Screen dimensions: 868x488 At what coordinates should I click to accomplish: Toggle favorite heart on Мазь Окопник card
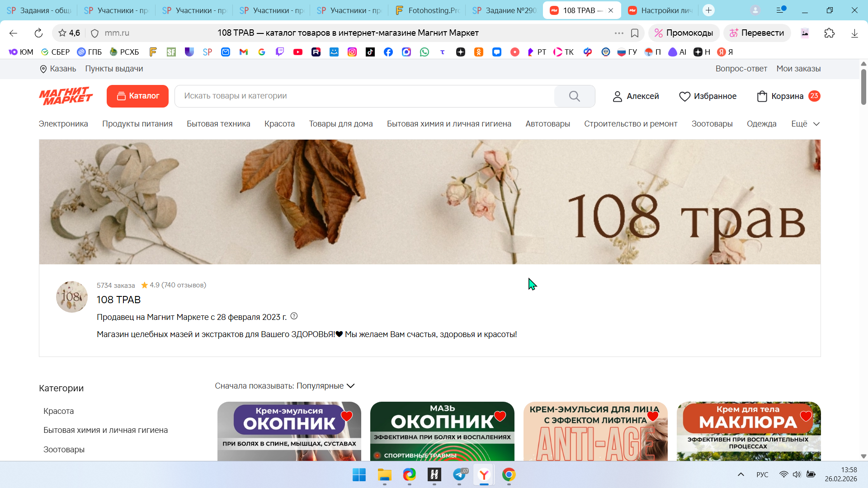[x=500, y=416]
